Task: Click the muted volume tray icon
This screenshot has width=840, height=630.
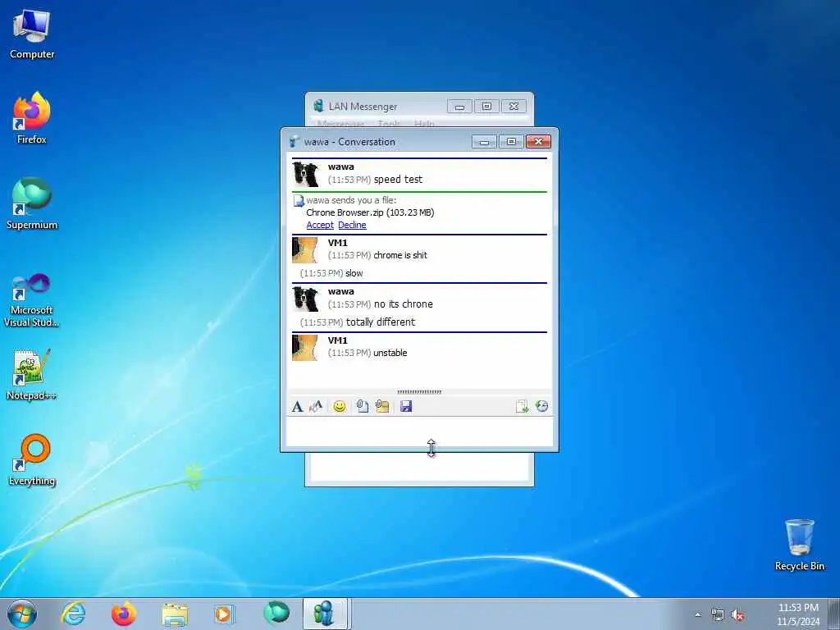Action: coord(737,615)
